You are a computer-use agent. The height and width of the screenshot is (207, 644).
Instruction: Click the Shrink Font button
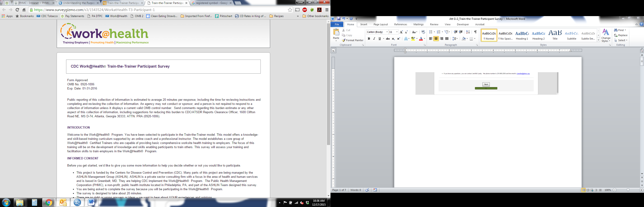[406, 32]
